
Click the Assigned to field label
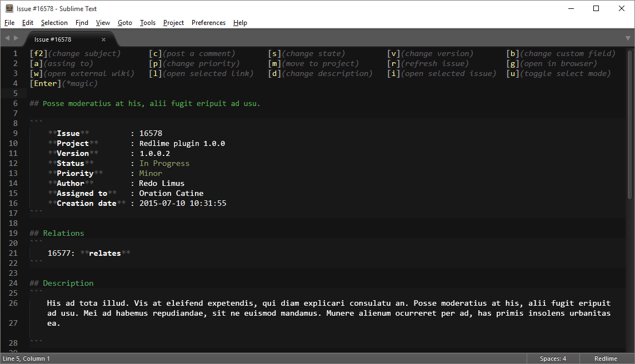[x=82, y=193]
